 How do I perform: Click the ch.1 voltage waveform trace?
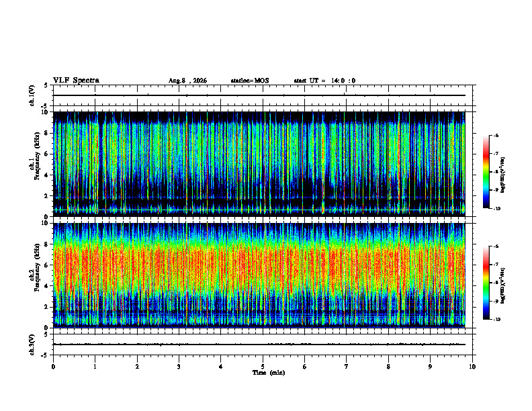tap(259, 95)
